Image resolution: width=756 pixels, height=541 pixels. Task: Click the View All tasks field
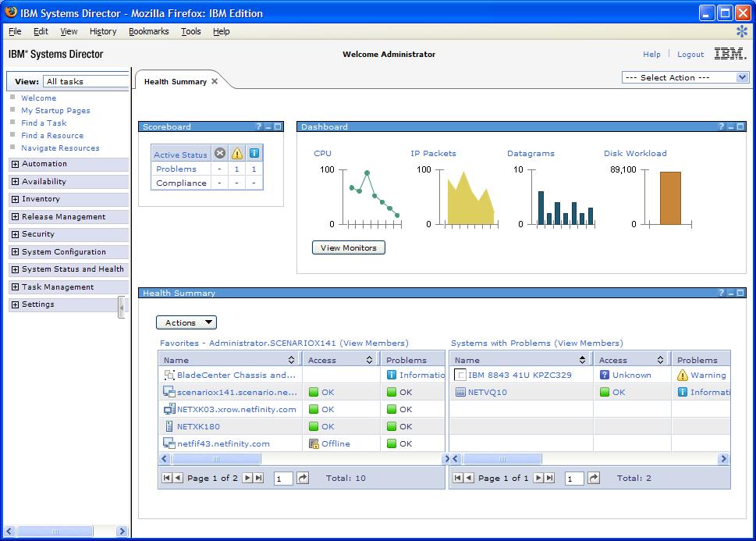click(86, 81)
